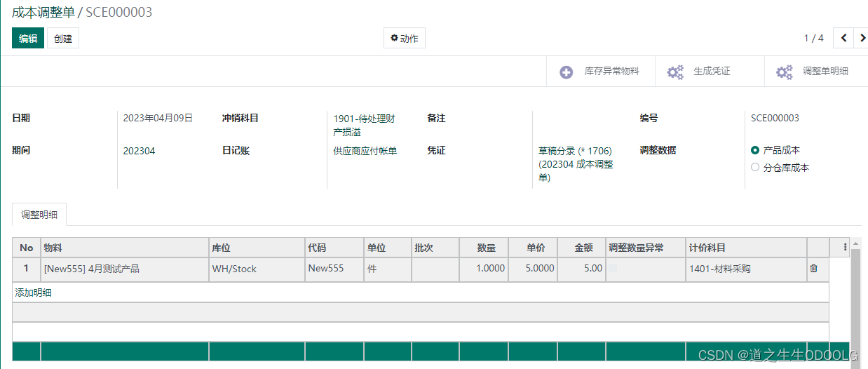The width and height of the screenshot is (868, 369).
Task: Select 分仓库成本 radio option
Action: 755,167
